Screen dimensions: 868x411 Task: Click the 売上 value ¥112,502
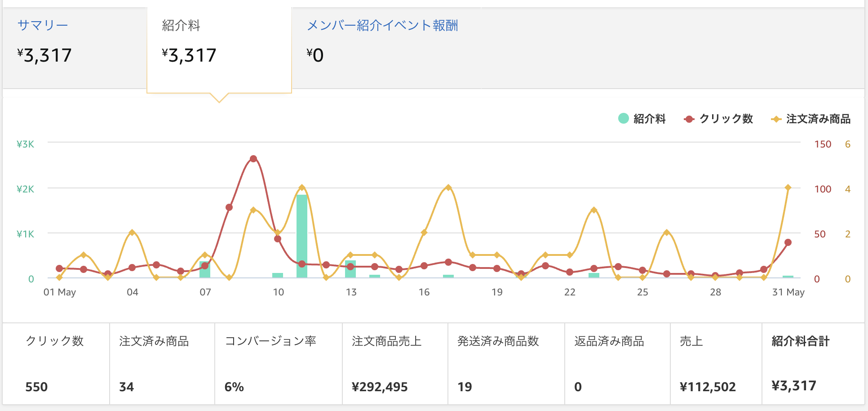[x=708, y=387]
